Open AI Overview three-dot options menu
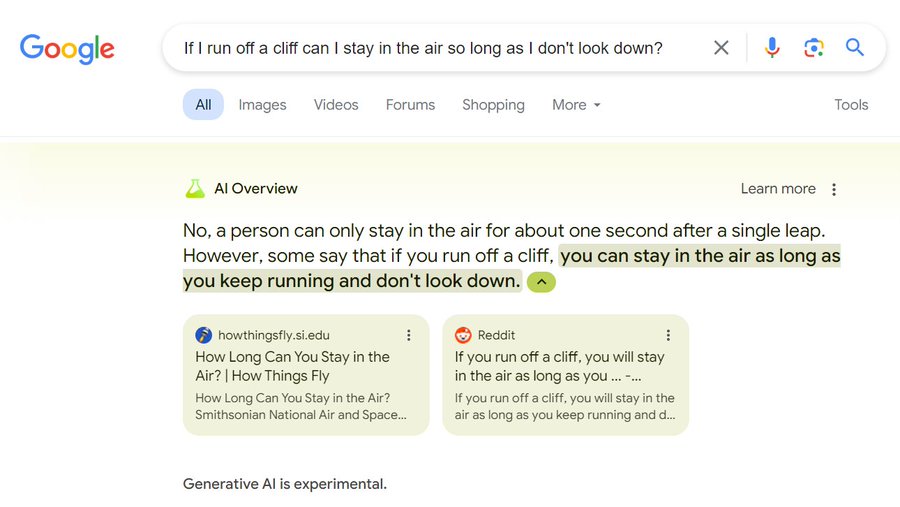This screenshot has width=900, height=507. [x=834, y=189]
